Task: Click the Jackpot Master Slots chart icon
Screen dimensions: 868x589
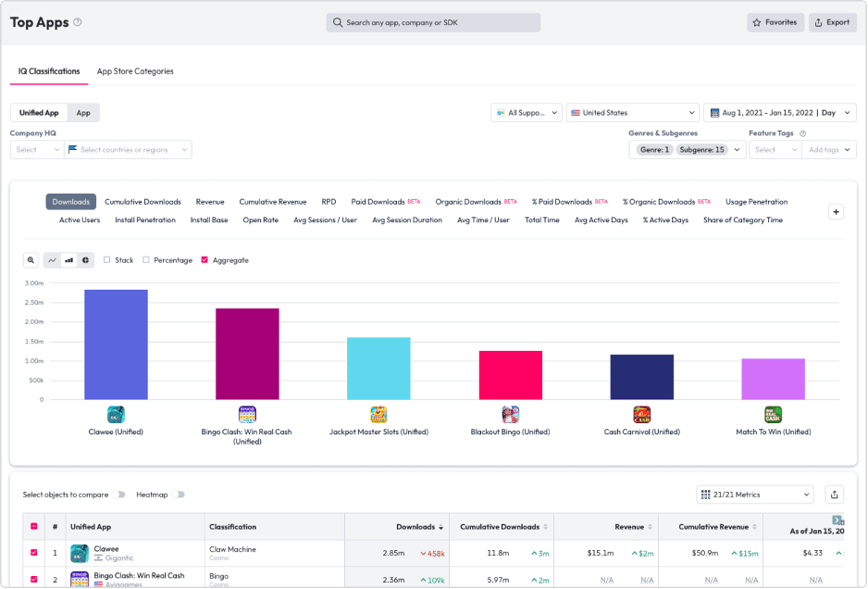Action: pos(378,415)
